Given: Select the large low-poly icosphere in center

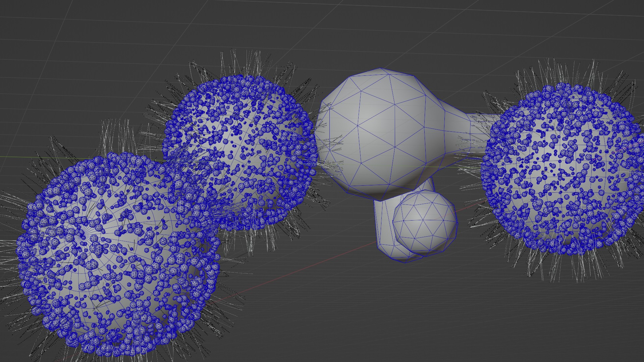Looking at the screenshot, I should pyautogui.click(x=379, y=134).
